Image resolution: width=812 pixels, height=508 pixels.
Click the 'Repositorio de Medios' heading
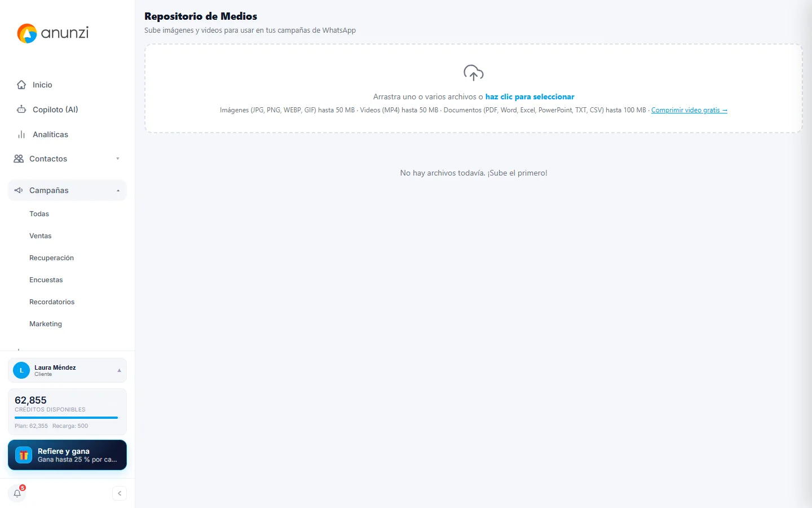[201, 16]
